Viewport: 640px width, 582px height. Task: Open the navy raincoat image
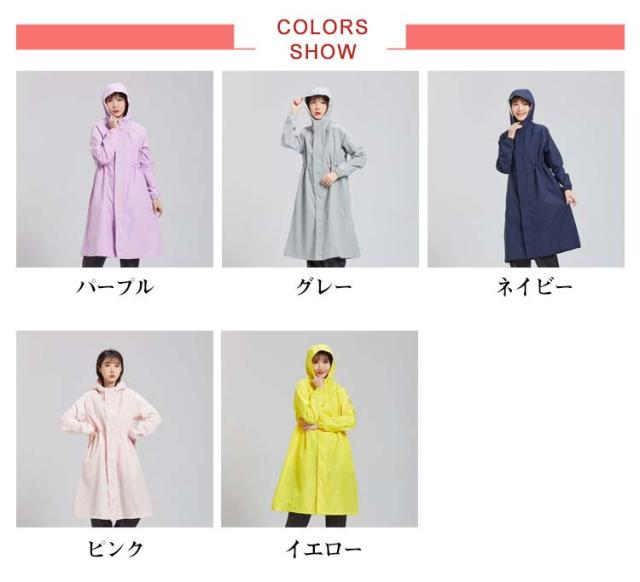526,169
